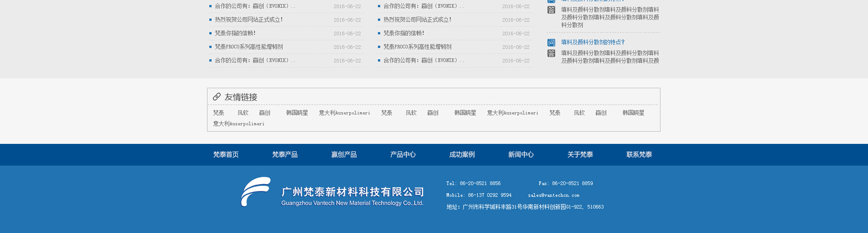The image size is (868, 233).
Task: Click the chain link icon beside 友情链接
Action: pyautogui.click(x=217, y=97)
